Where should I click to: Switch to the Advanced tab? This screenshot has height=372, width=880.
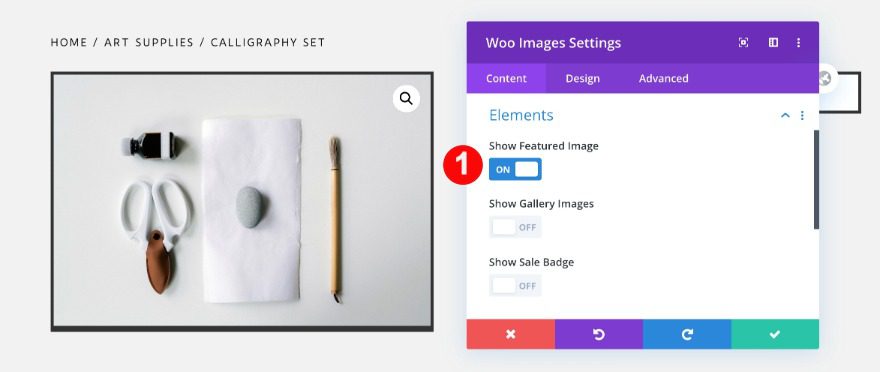[663, 79]
